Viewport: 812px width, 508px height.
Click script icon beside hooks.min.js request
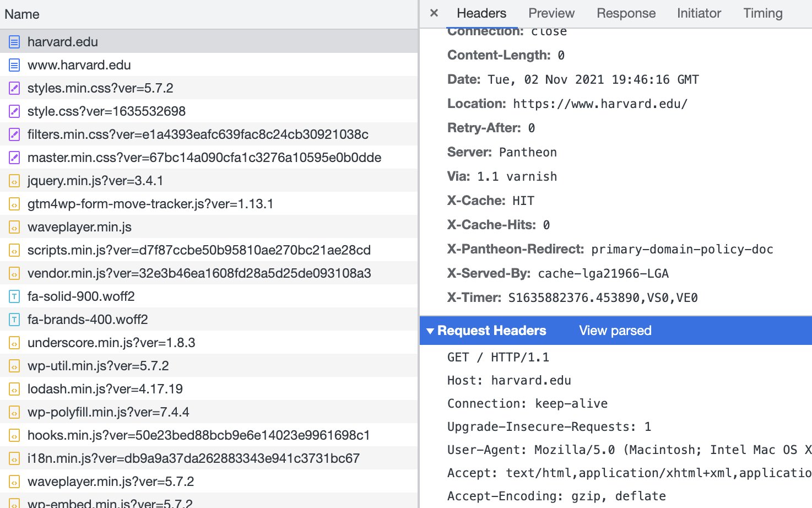click(14, 435)
